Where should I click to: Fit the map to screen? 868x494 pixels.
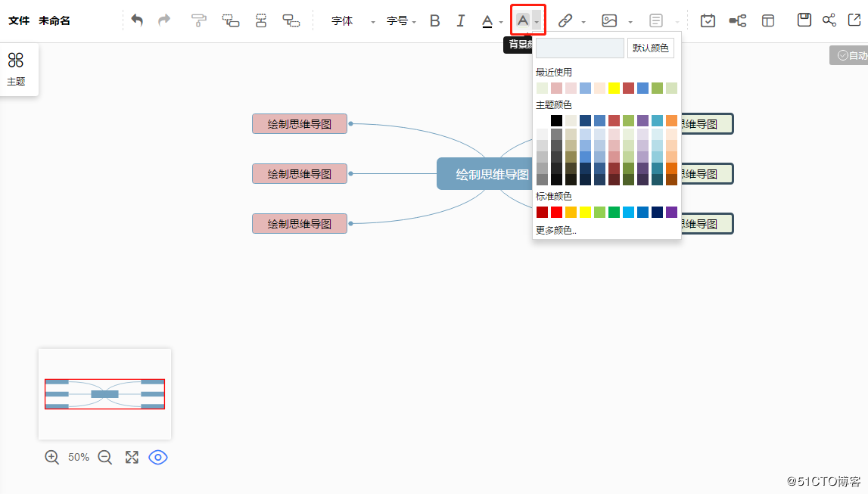coord(132,457)
